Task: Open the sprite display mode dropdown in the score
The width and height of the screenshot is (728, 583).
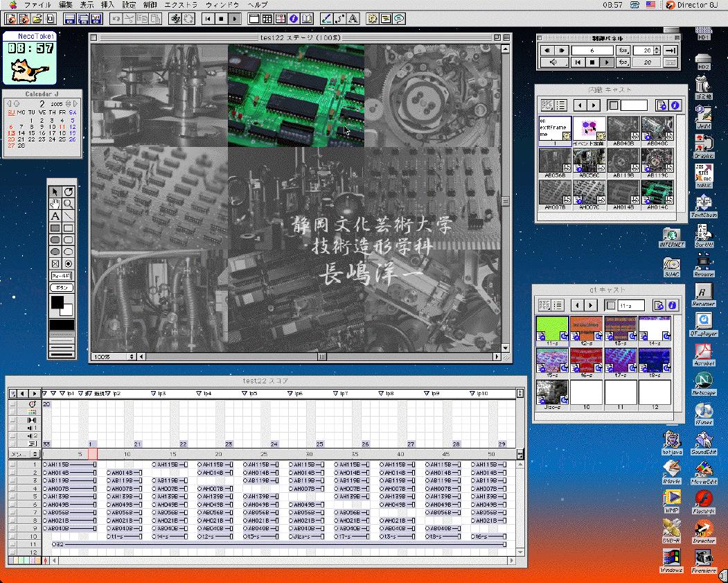Action: point(24,453)
